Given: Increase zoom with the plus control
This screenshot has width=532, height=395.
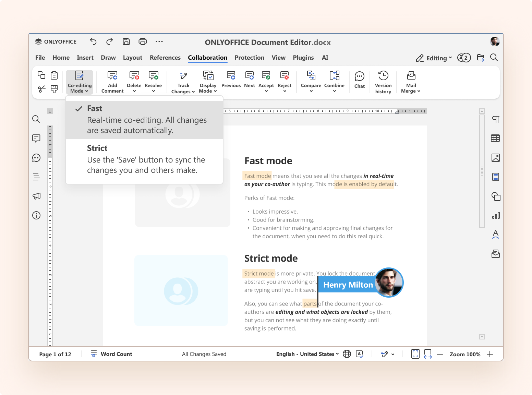Looking at the screenshot, I should (x=490, y=354).
